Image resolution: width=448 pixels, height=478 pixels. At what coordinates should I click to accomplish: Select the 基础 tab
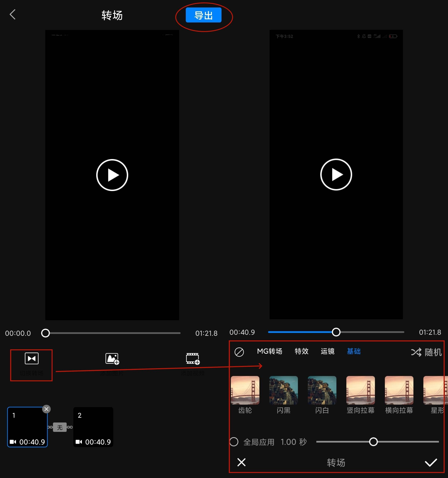point(353,351)
